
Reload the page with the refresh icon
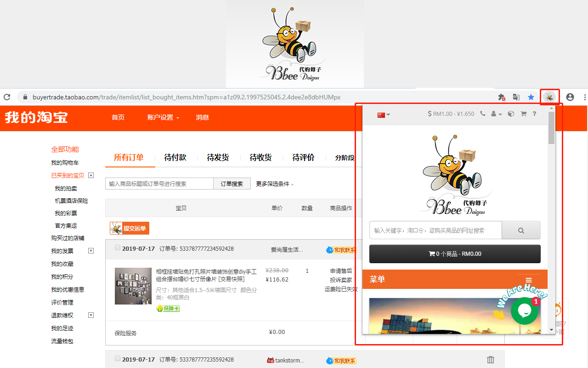[x=7, y=97]
